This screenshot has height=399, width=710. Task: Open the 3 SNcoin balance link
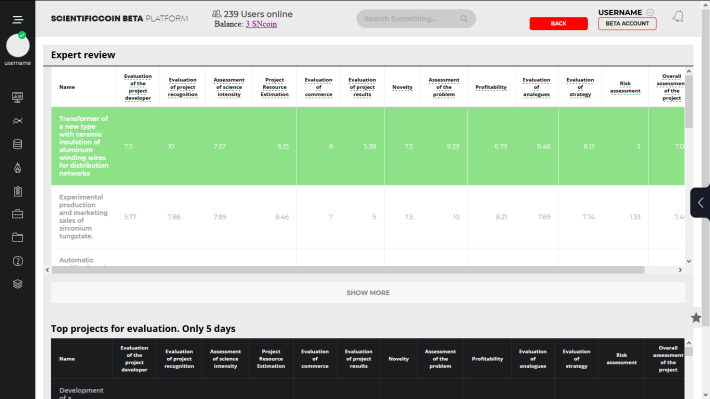pyautogui.click(x=261, y=24)
